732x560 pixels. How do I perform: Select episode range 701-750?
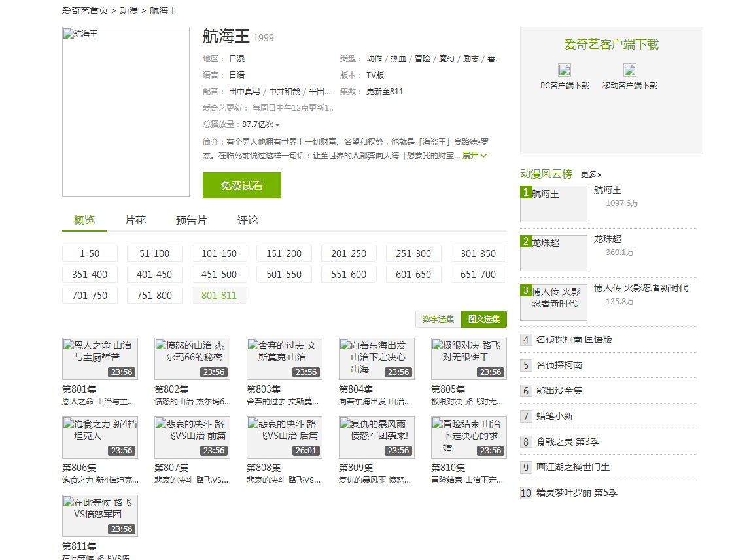(x=90, y=295)
